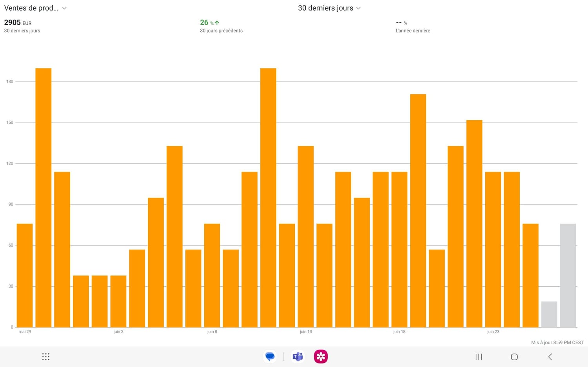The width and height of the screenshot is (588, 367).
Task: Launch the blue Messages chat app
Action: pyautogui.click(x=270, y=357)
